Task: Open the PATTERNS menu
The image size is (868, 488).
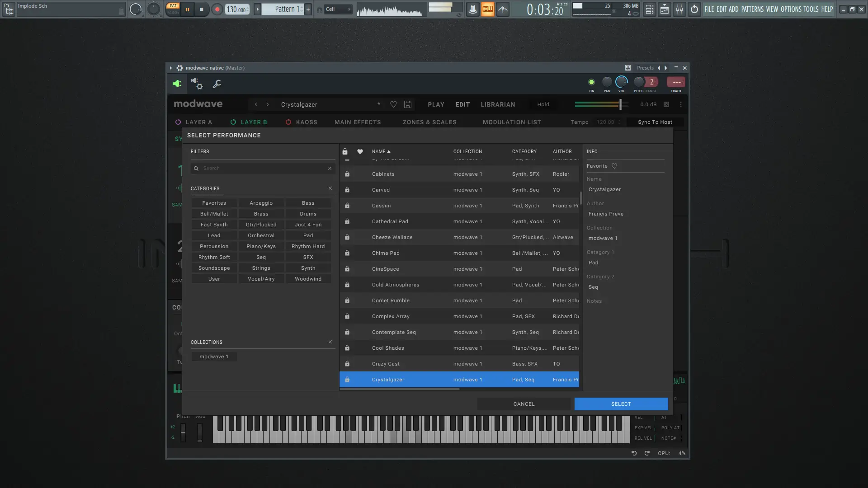Action: [752, 9]
